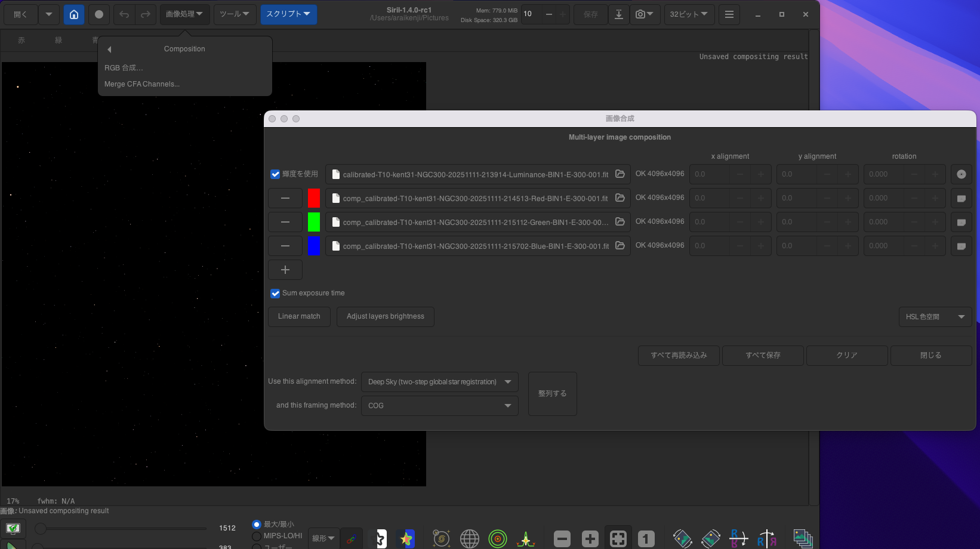Click the photometry green target icon
The width and height of the screenshot is (980, 549).
pyautogui.click(x=497, y=539)
